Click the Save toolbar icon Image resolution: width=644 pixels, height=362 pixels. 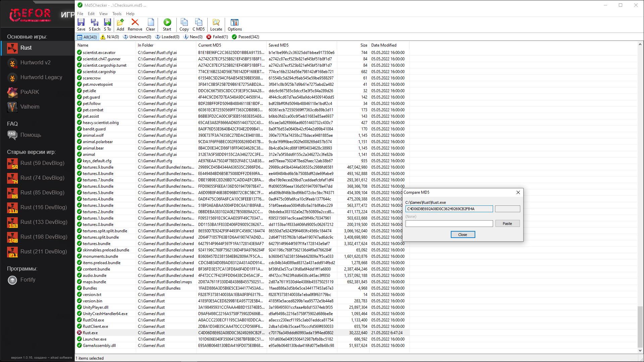pyautogui.click(x=81, y=24)
